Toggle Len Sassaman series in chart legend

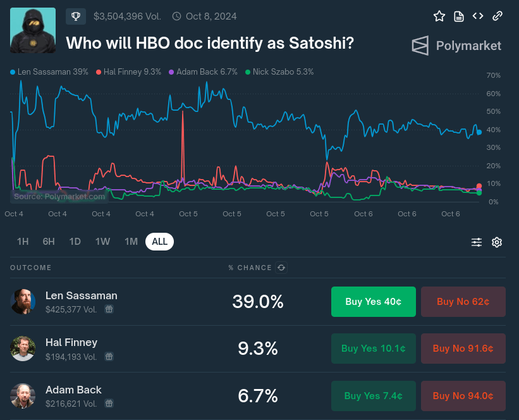click(49, 72)
